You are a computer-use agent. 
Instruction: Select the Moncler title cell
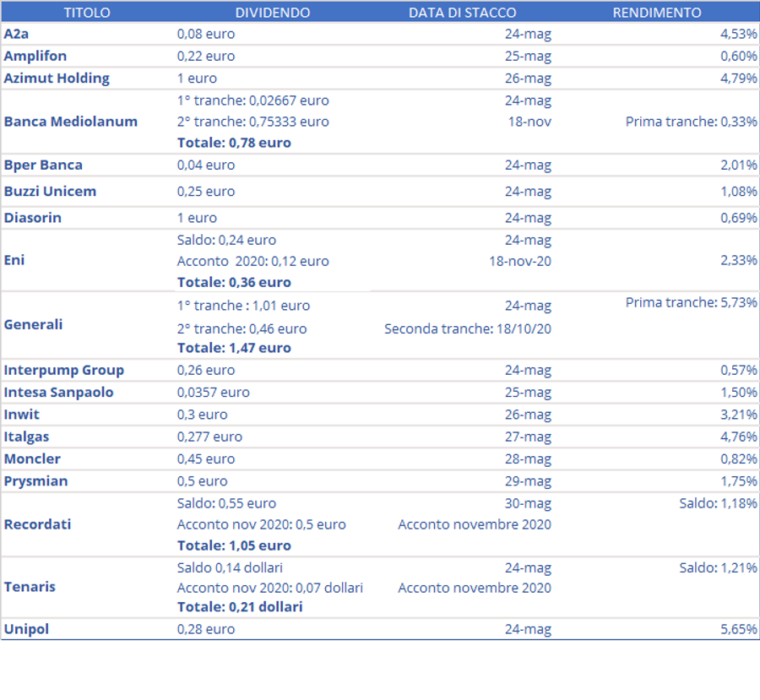tap(32, 459)
